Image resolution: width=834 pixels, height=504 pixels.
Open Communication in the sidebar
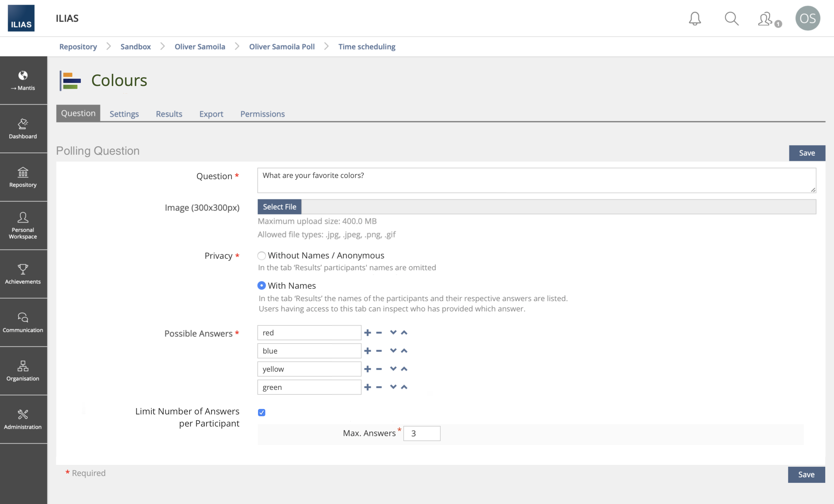[x=23, y=322]
